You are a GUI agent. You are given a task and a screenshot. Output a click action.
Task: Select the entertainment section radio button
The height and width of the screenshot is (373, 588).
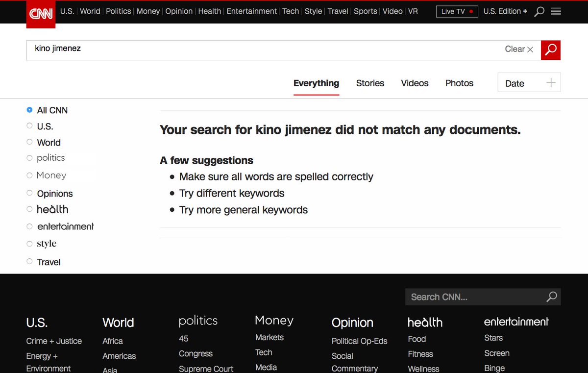click(29, 226)
